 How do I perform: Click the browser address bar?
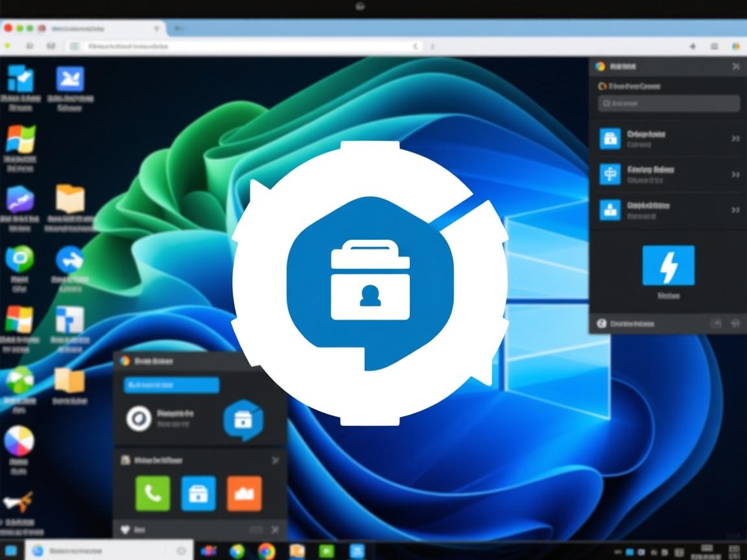click(246, 47)
